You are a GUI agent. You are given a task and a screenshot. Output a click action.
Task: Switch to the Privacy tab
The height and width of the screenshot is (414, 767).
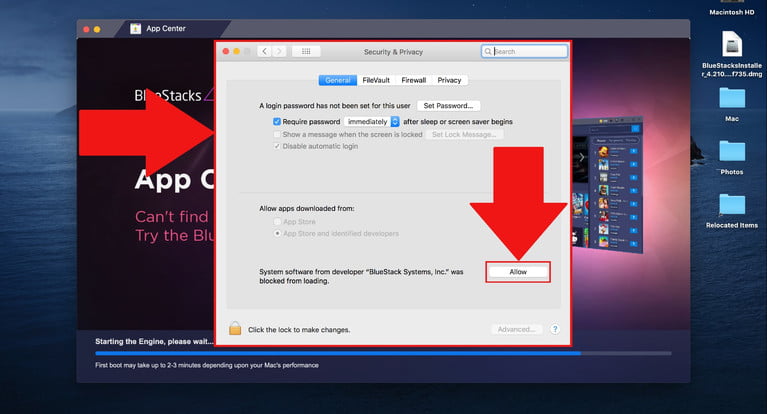449,80
